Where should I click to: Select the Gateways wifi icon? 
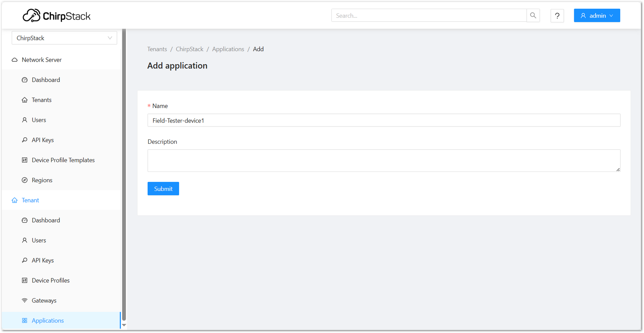(24, 300)
